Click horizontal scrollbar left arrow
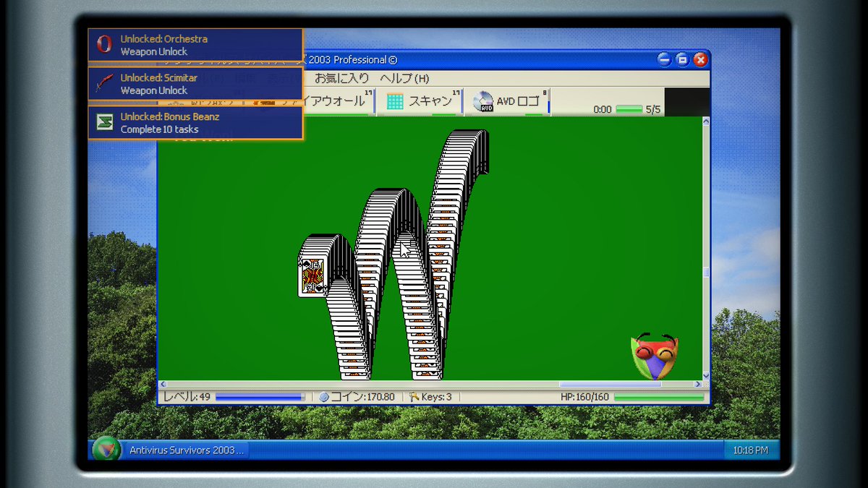868x488 pixels. (163, 385)
